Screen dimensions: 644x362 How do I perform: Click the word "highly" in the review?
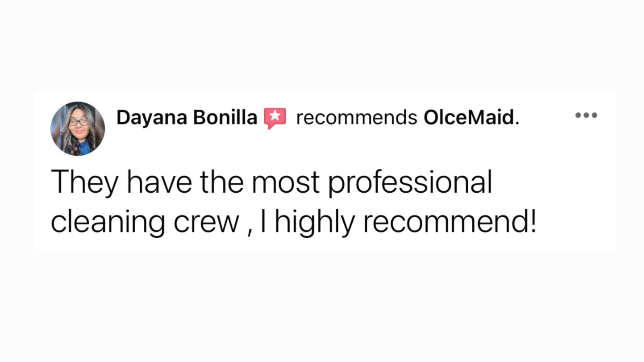[x=315, y=222]
